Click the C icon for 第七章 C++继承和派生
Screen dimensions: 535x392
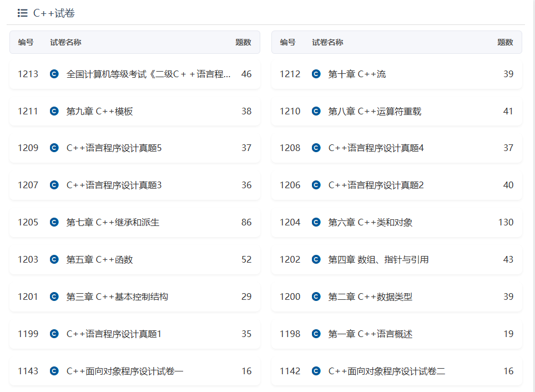(54, 222)
